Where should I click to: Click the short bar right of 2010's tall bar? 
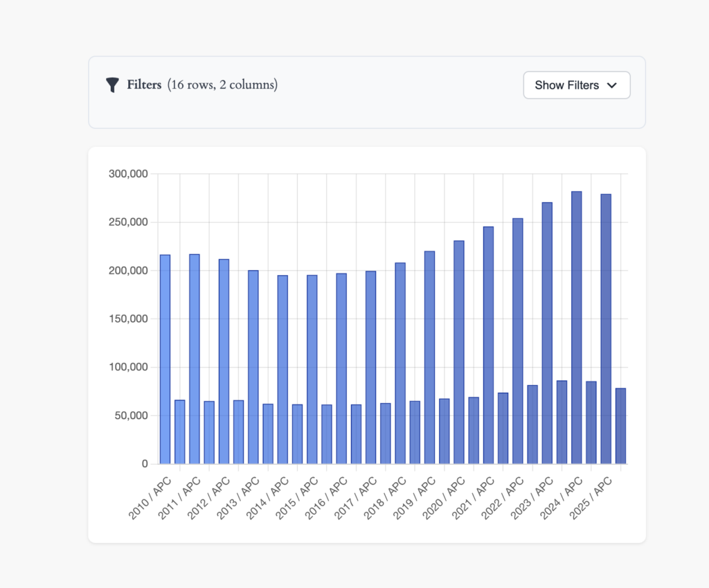coord(179,431)
